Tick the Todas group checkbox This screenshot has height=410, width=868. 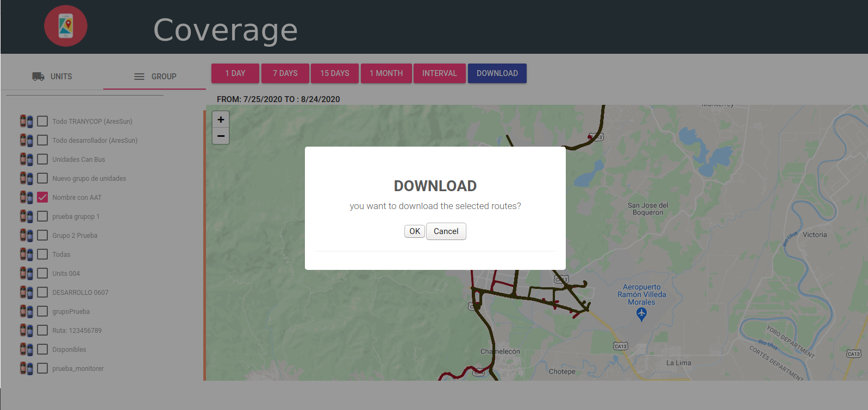pyautogui.click(x=42, y=254)
